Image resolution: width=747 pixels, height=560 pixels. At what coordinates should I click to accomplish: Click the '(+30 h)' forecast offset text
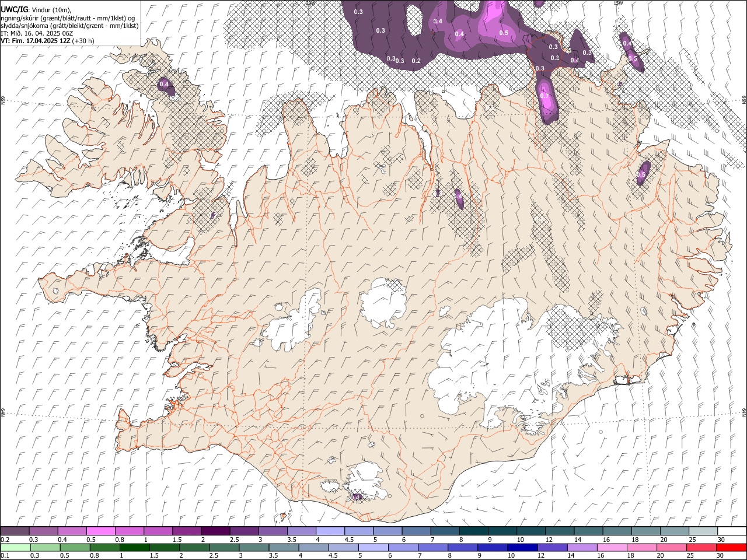[x=83, y=41]
